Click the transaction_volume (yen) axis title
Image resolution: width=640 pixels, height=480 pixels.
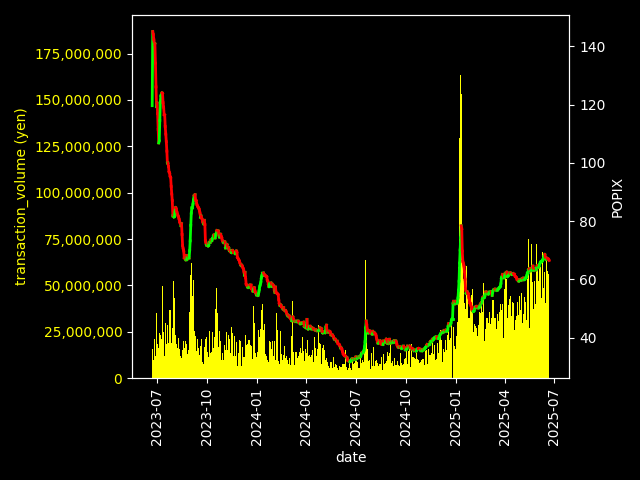pos(20,197)
